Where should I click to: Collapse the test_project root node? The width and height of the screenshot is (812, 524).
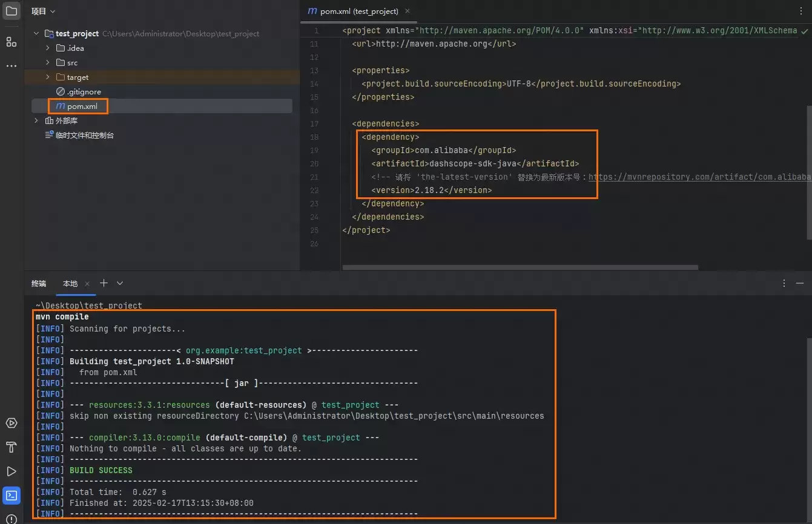tap(36, 34)
